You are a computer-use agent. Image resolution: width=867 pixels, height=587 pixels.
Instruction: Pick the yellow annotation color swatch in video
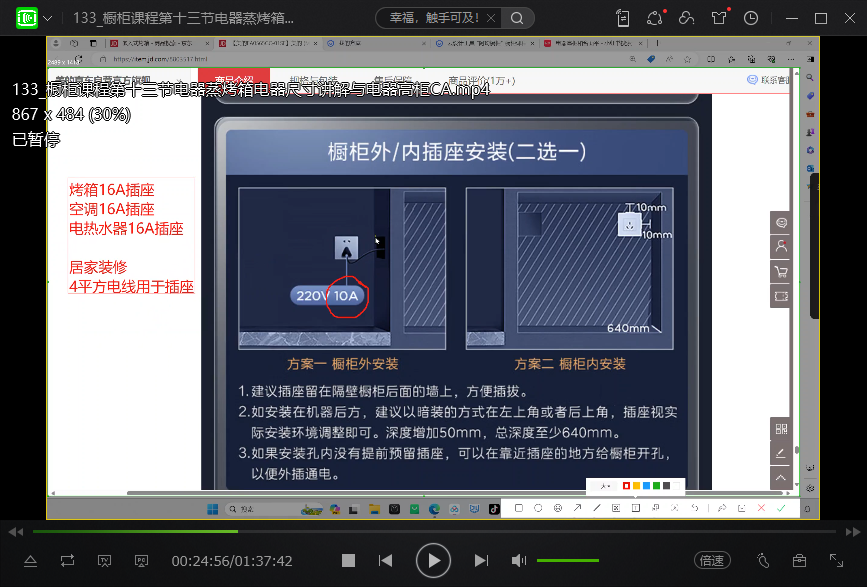tap(636, 486)
